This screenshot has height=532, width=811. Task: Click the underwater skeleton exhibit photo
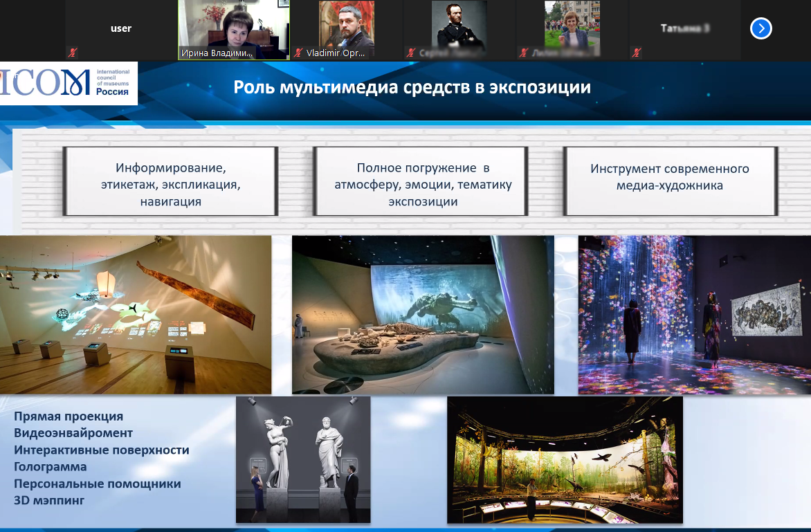click(x=423, y=315)
